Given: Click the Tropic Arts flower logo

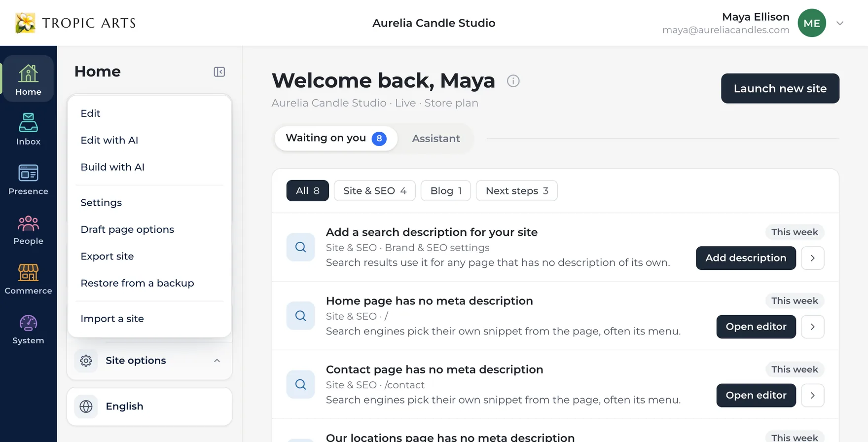Looking at the screenshot, I should (25, 23).
